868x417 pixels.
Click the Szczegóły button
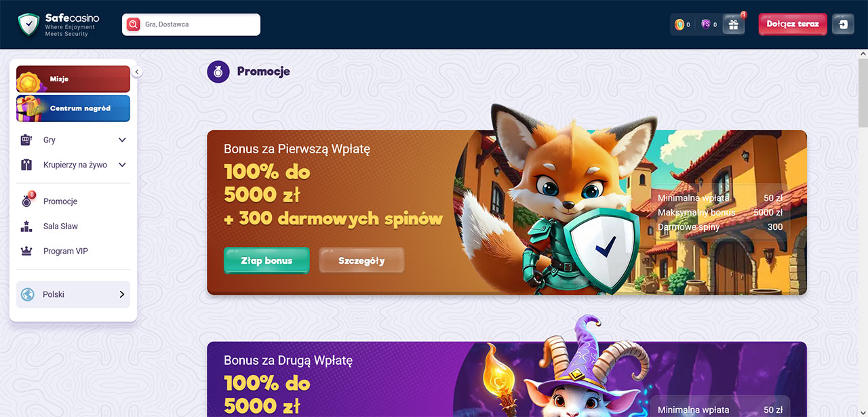coord(361,260)
